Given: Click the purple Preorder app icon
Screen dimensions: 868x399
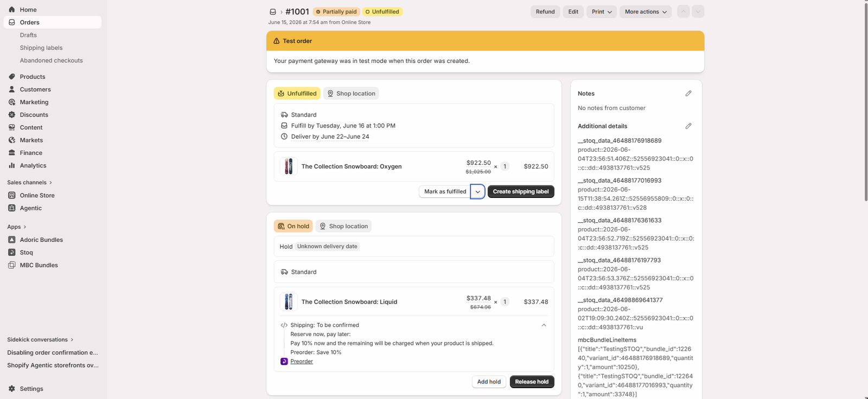Looking at the screenshot, I should (x=284, y=362).
